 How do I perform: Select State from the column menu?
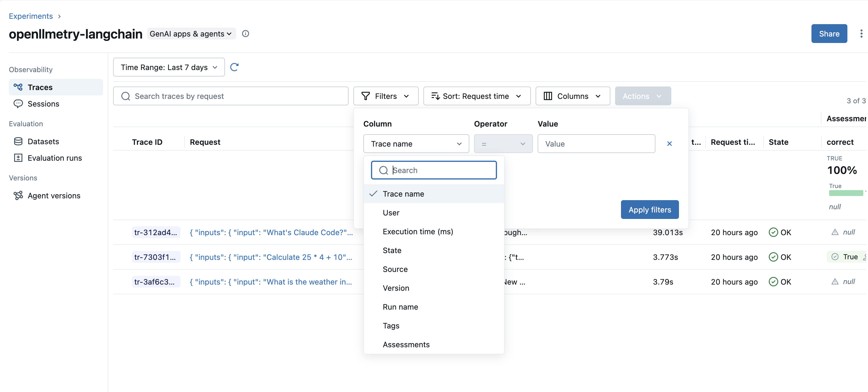pyautogui.click(x=392, y=250)
